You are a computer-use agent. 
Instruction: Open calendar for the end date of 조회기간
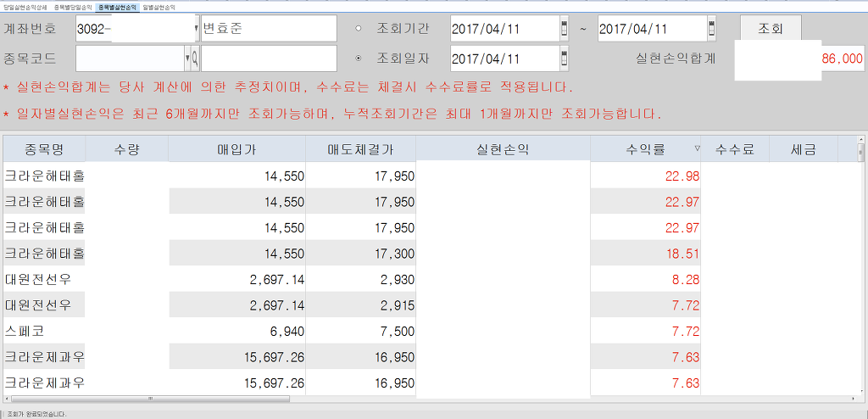tap(711, 29)
